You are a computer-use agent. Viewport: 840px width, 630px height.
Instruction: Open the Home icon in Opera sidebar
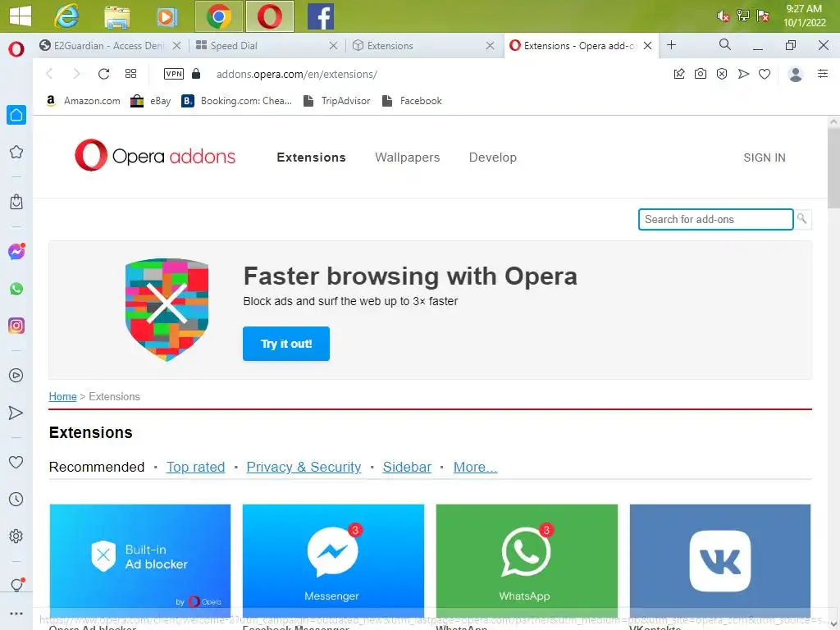click(x=16, y=115)
